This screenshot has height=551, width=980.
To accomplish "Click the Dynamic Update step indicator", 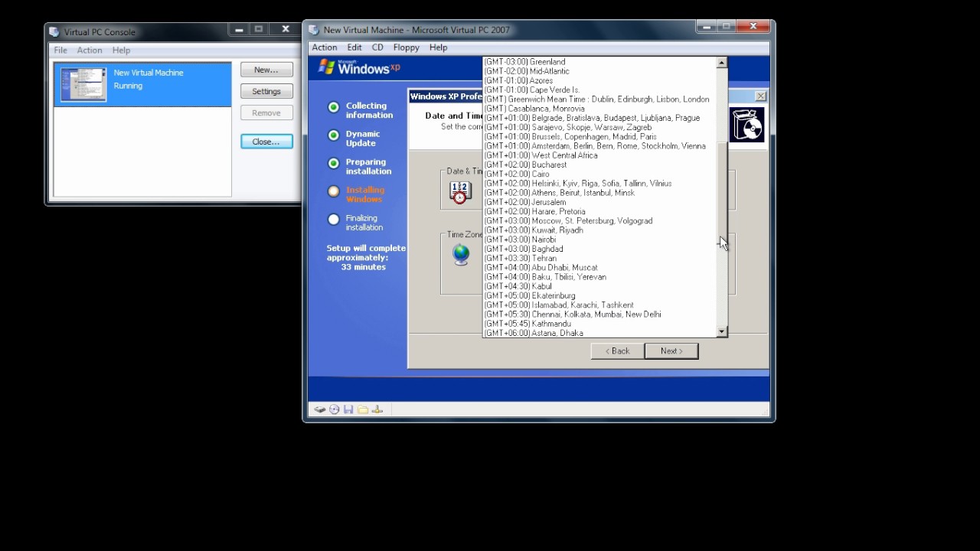I will point(334,135).
